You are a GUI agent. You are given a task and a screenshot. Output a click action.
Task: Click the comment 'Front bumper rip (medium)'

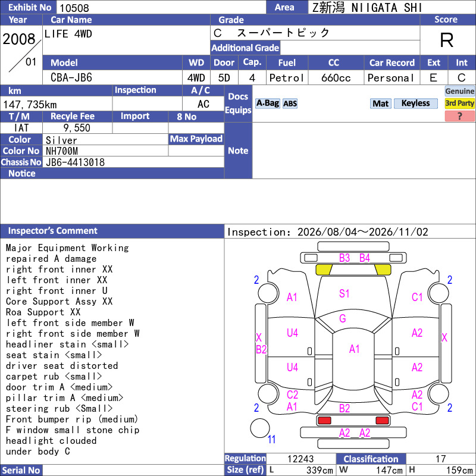[72, 419]
